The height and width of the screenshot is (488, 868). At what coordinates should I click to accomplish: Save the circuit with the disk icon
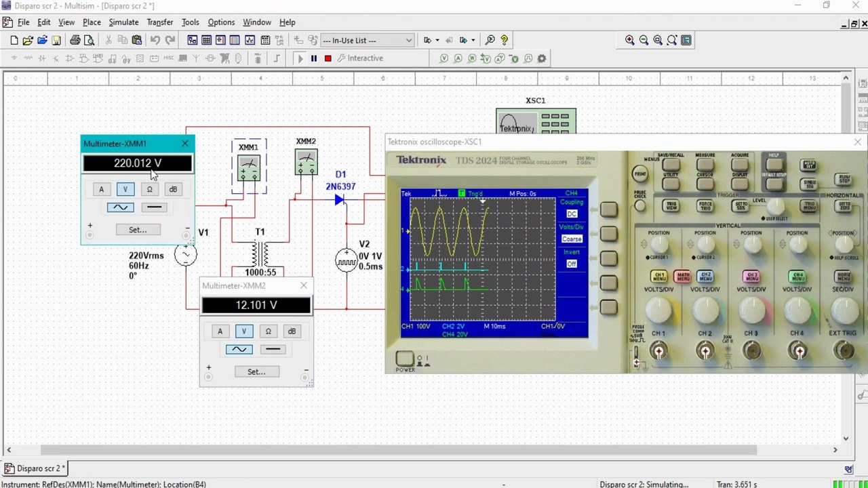tap(56, 40)
